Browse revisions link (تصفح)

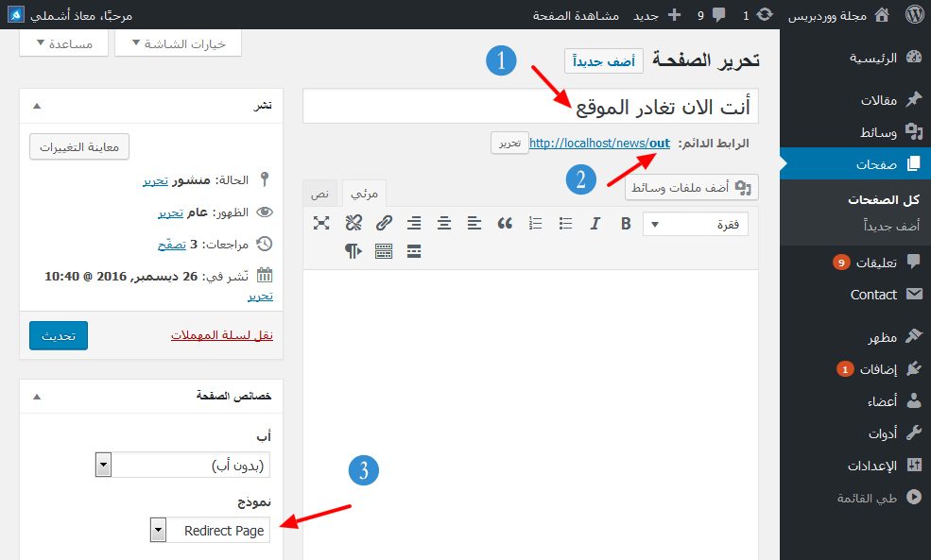[x=172, y=244]
